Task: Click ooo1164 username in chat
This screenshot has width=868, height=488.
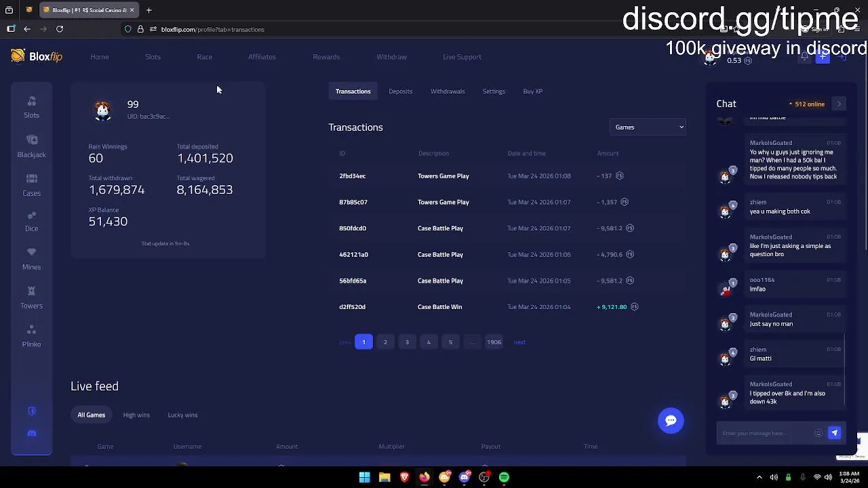Action: coord(762,280)
